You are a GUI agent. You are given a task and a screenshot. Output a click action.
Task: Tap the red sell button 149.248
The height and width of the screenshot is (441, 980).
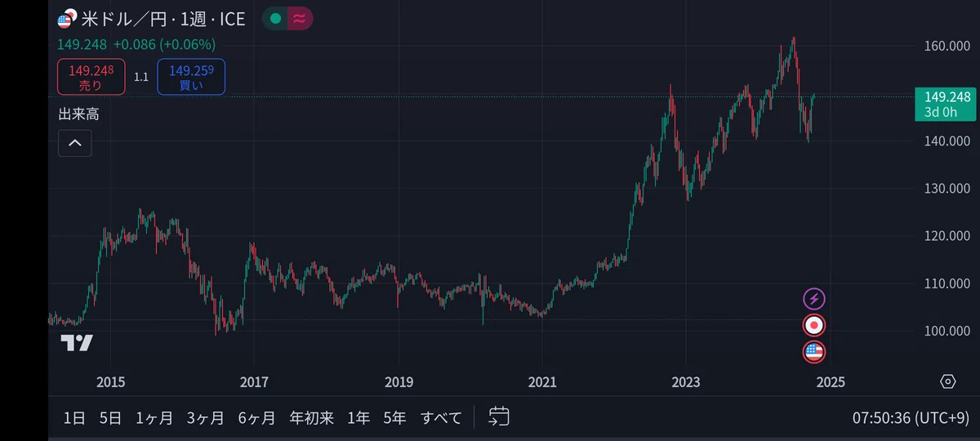(x=91, y=77)
